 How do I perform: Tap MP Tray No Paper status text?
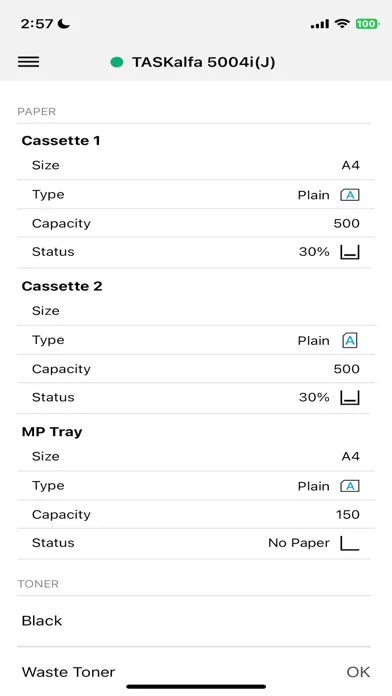[x=299, y=543]
